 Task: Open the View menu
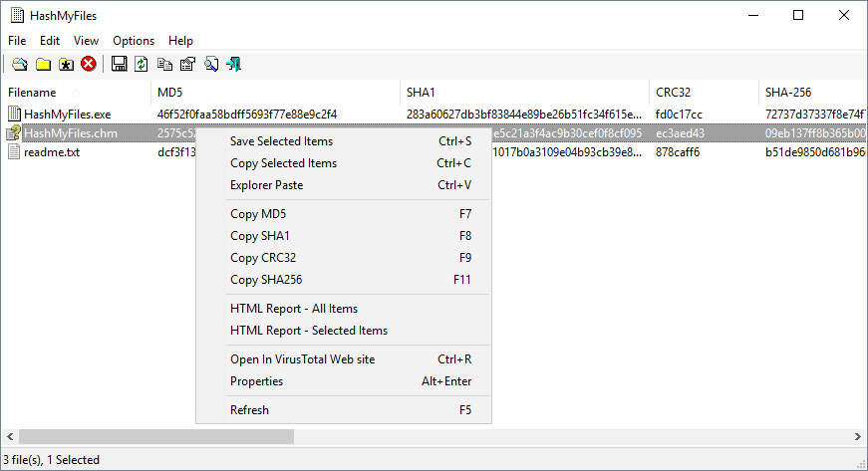(x=86, y=41)
